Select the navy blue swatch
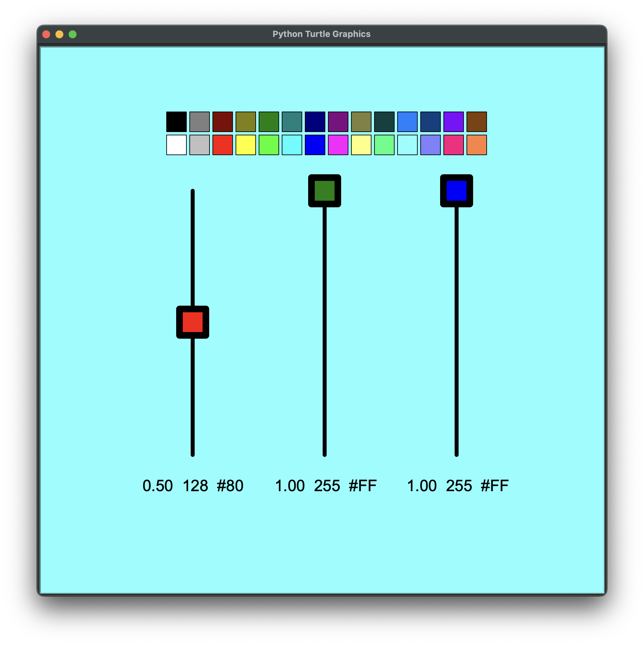The image size is (644, 645). point(315,122)
